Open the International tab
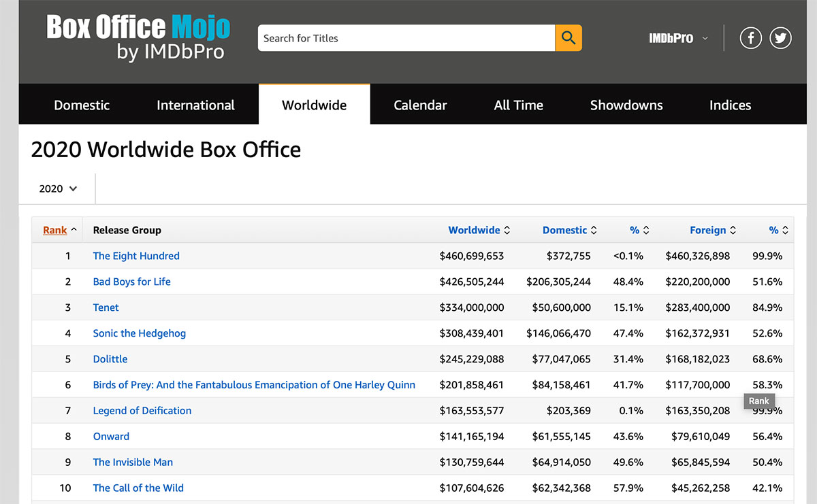This screenshot has height=504, width=817. click(x=195, y=105)
